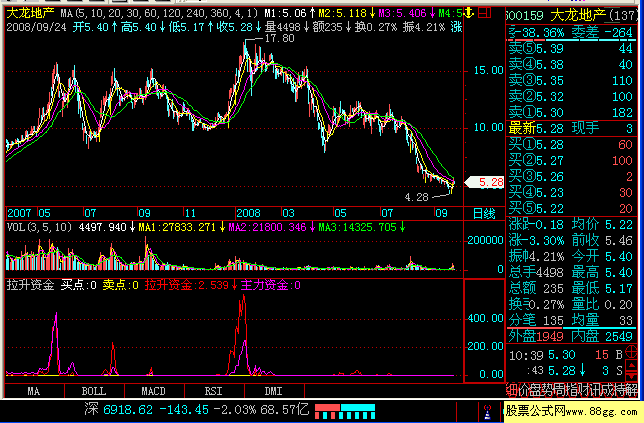This screenshot has width=644, height=423.
Task: Click the 5.28 current price marker
Action: pyautogui.click(x=485, y=182)
